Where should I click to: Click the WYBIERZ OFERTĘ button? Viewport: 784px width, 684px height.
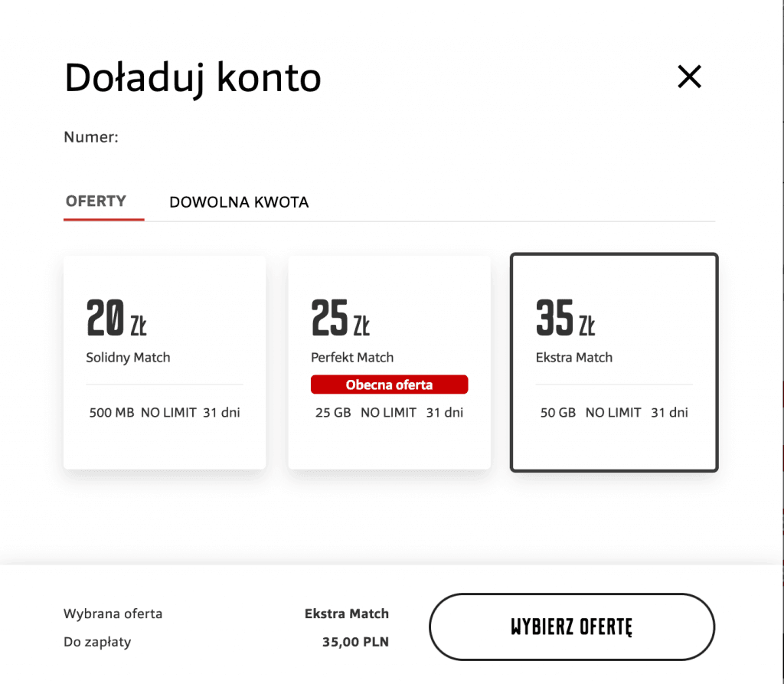572,627
